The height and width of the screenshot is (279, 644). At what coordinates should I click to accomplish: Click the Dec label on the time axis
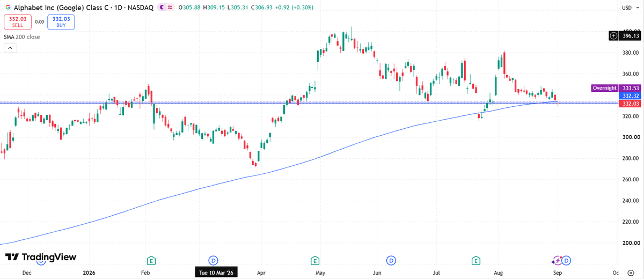click(27, 273)
